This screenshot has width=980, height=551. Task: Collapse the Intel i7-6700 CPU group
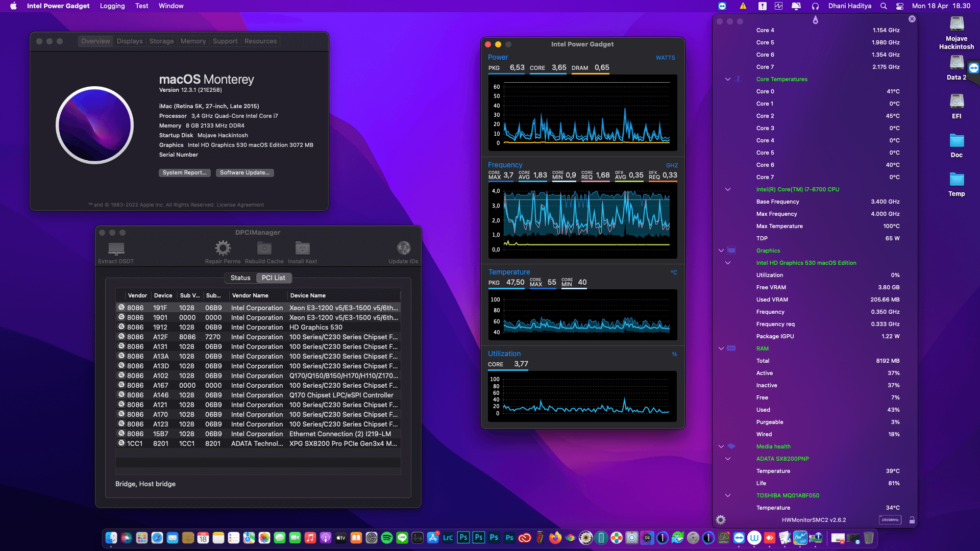click(x=728, y=189)
